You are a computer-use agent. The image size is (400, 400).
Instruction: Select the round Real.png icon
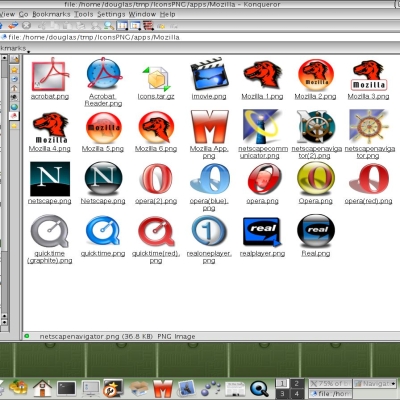pos(316,230)
